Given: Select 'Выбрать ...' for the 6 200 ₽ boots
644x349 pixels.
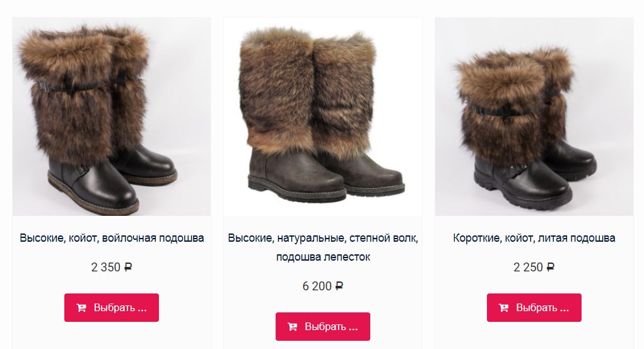Looking at the screenshot, I should click(323, 326).
